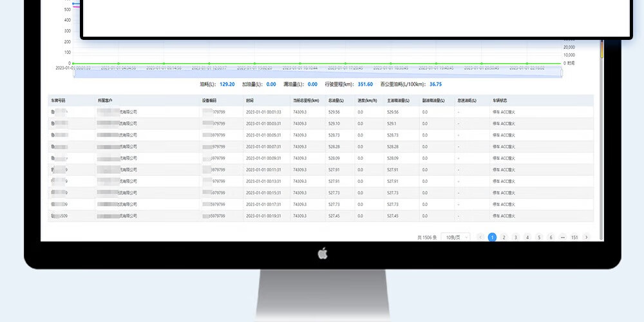Jump to page 6
Screen dimensions: 644x322
click(551, 237)
